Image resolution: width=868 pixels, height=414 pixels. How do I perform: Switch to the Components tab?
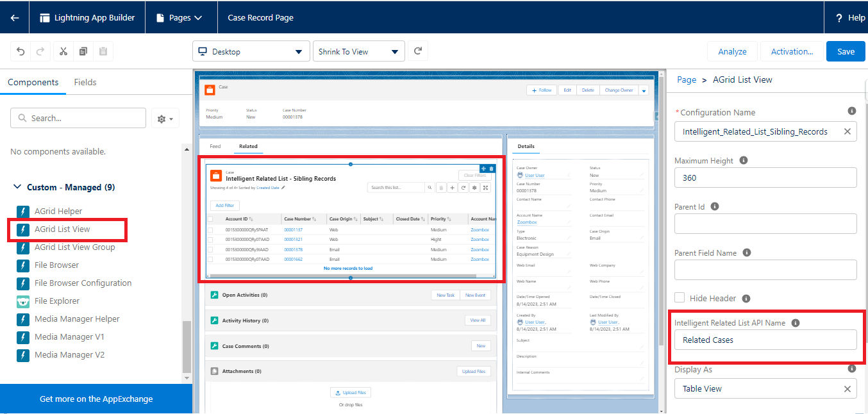click(x=33, y=82)
